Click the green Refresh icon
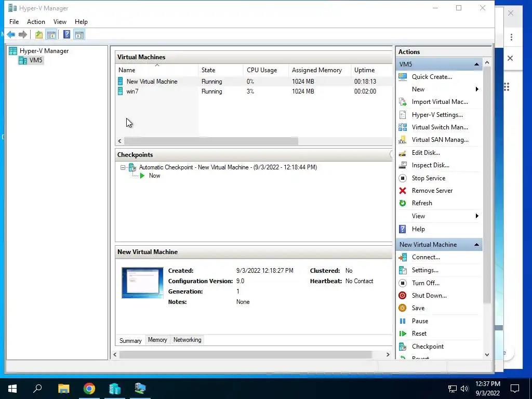 click(x=403, y=203)
